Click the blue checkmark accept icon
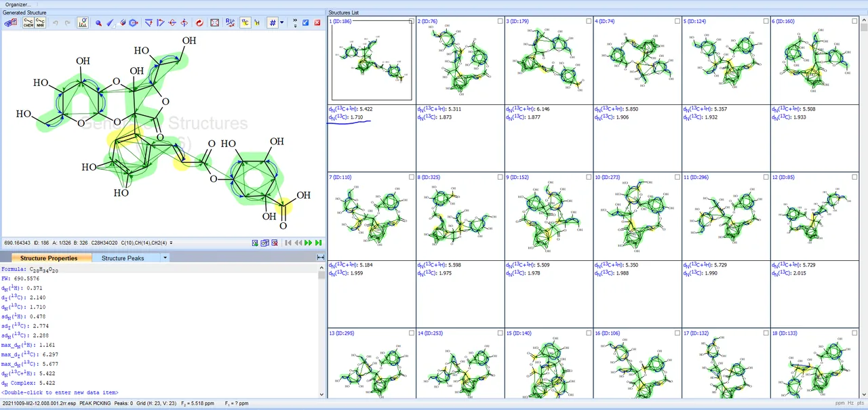The width and height of the screenshot is (868, 410). (x=306, y=22)
